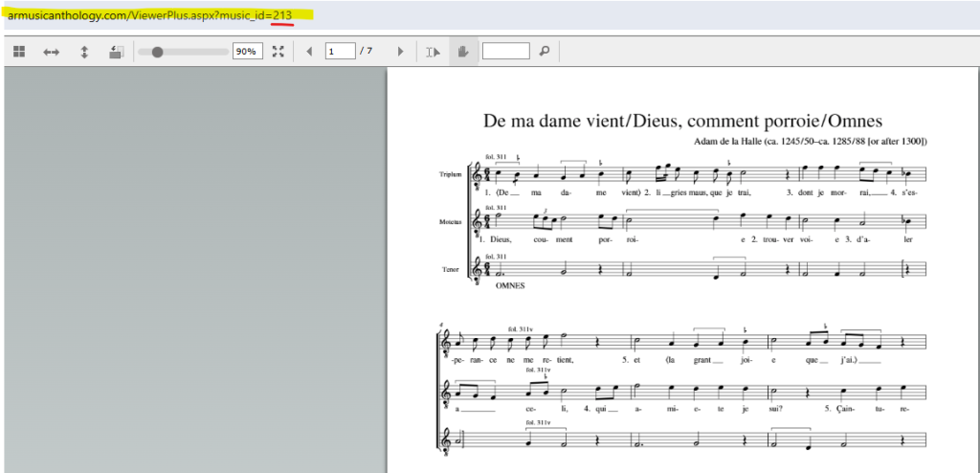
Task: Click the 90% zoom percentage field
Action: point(248,52)
